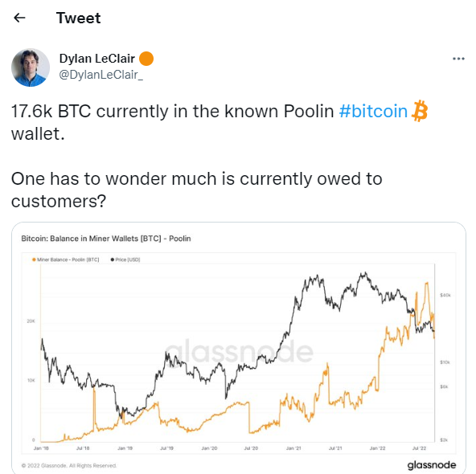
Task: Click the black Price legend dot
Action: [x=113, y=259]
